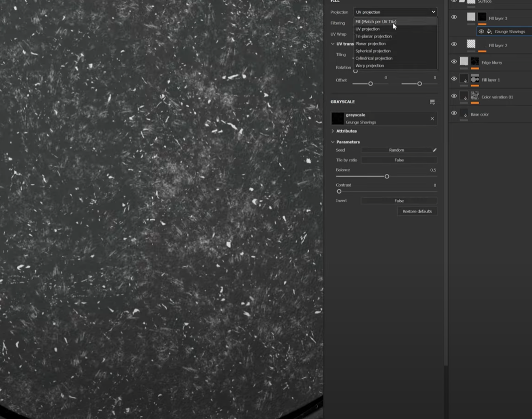532x419 pixels.
Task: Click the Balance slider handle
Action: [387, 177]
